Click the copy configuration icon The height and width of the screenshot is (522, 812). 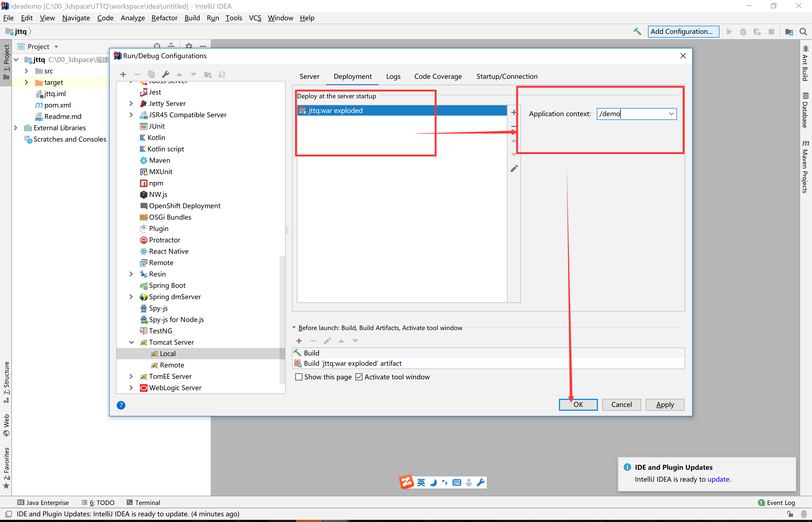tap(151, 74)
